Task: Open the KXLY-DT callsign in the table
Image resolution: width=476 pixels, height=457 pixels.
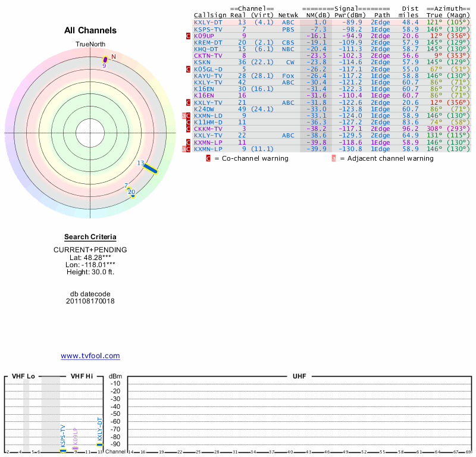Action: 208,22
